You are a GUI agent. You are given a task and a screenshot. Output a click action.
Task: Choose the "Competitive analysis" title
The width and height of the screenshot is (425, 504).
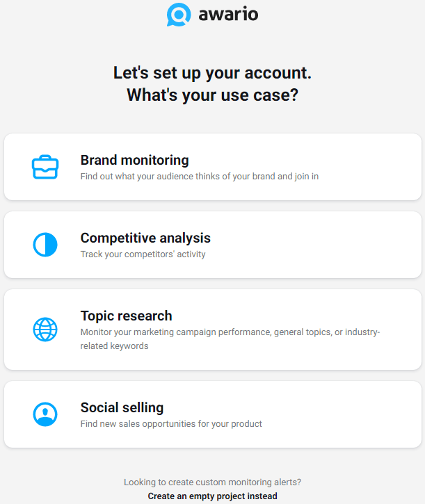(145, 238)
